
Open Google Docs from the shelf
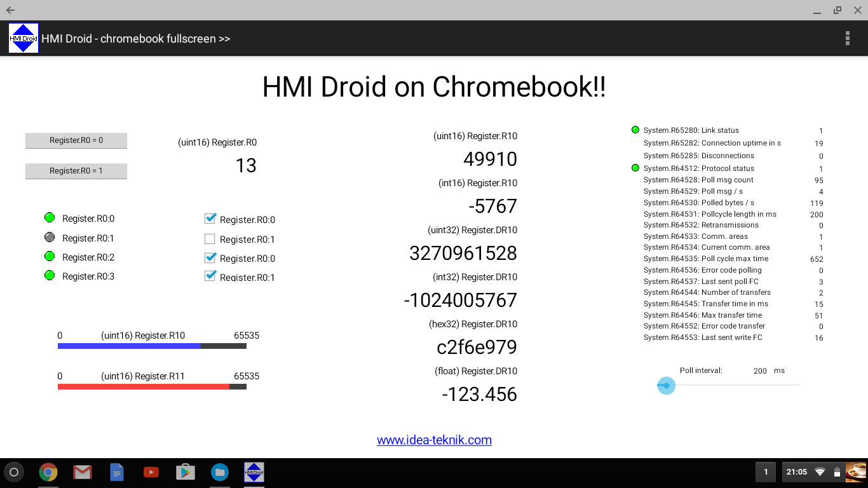(117, 472)
